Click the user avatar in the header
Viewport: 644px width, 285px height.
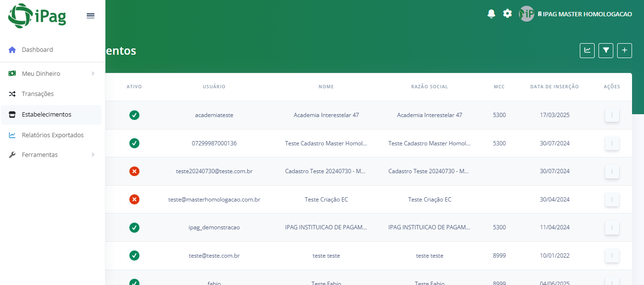point(527,14)
